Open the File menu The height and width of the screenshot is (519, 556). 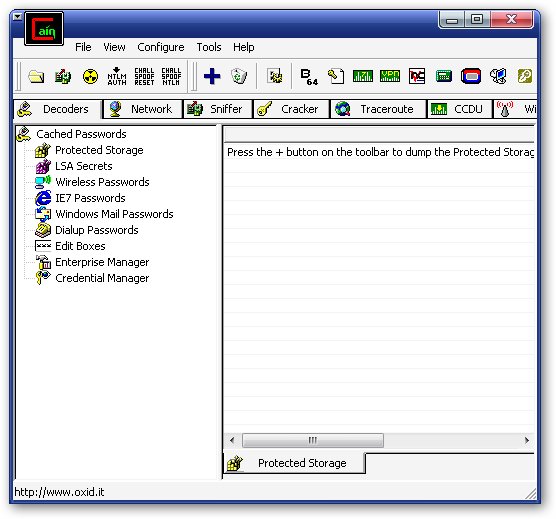click(x=83, y=47)
